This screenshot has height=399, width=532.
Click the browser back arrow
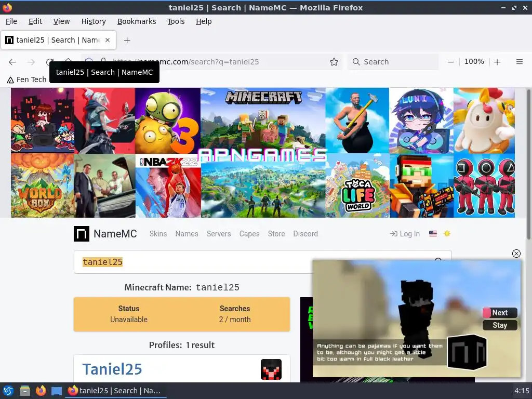click(x=12, y=62)
